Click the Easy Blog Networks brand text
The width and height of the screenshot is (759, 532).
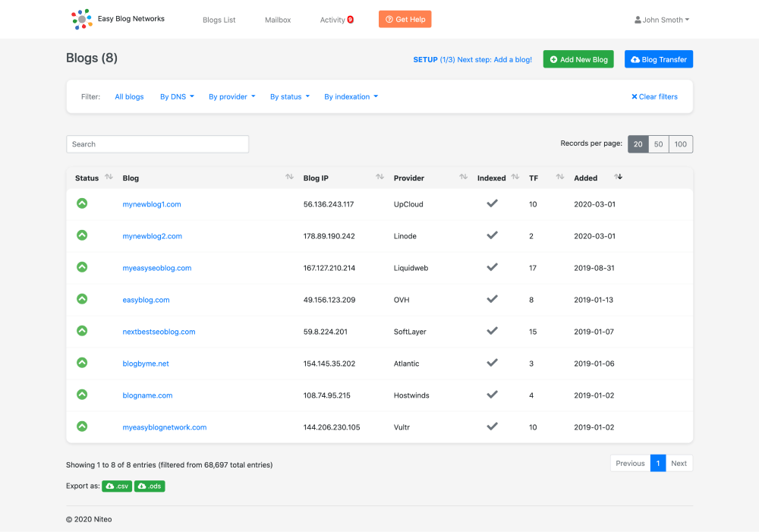[x=131, y=19]
